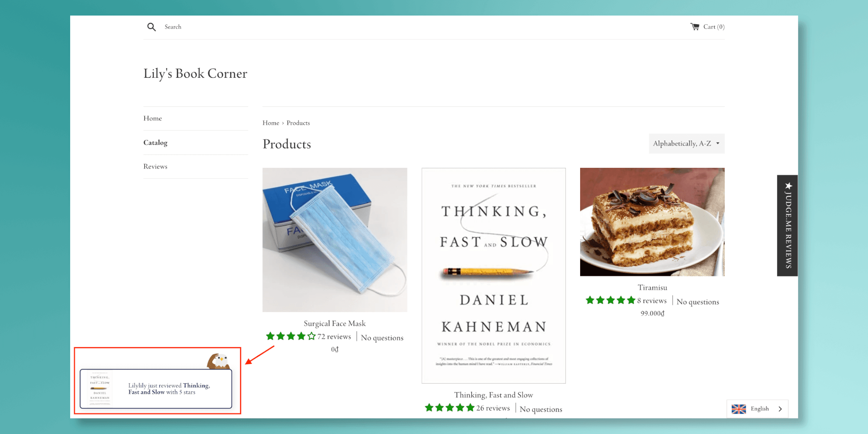This screenshot has height=434, width=868.
Task: Click the Thinking, Fast and Slow star rating
Action: point(450,408)
